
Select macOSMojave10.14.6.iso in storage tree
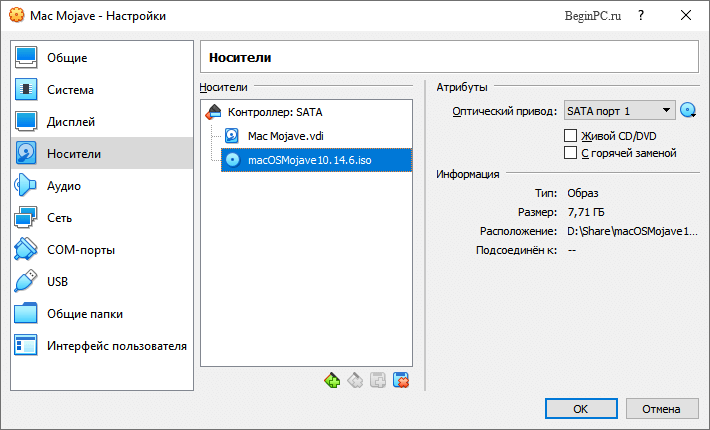click(x=317, y=160)
